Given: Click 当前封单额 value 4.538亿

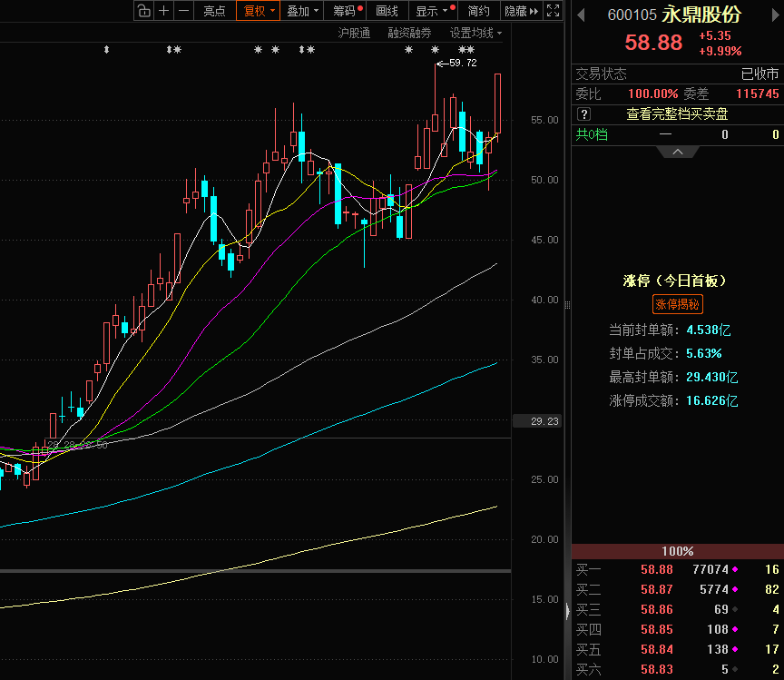Looking at the screenshot, I should pos(708,330).
